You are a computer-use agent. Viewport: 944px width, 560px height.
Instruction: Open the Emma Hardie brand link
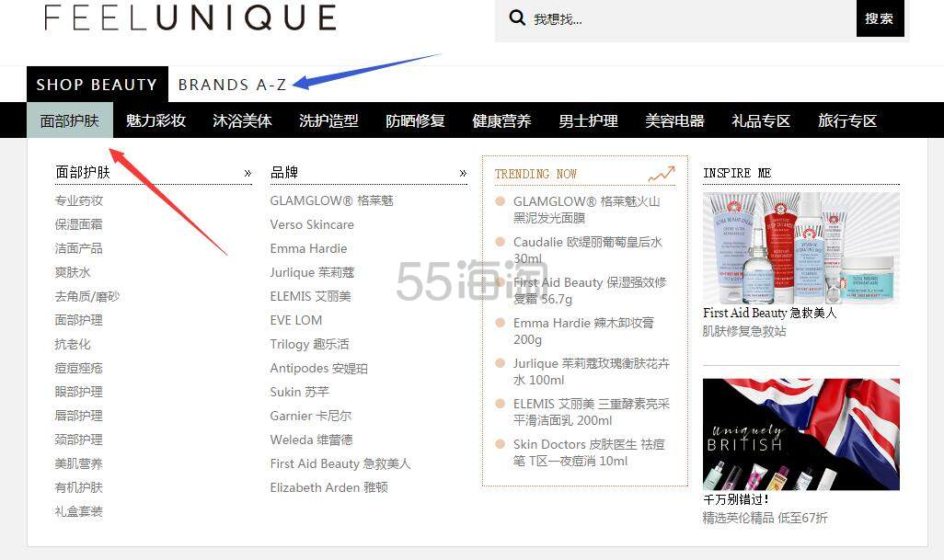[x=308, y=248]
